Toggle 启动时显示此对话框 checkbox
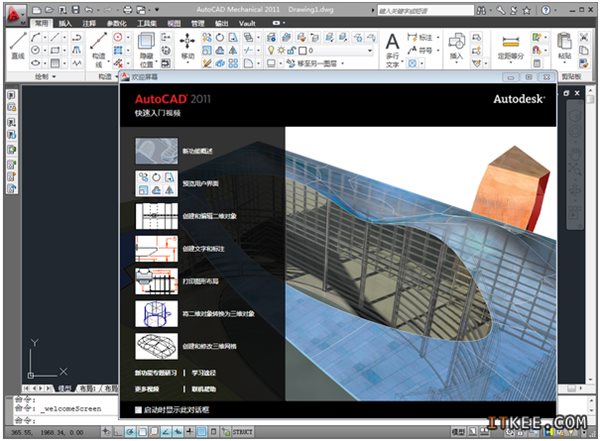The height and width of the screenshot is (441, 600). click(x=138, y=410)
